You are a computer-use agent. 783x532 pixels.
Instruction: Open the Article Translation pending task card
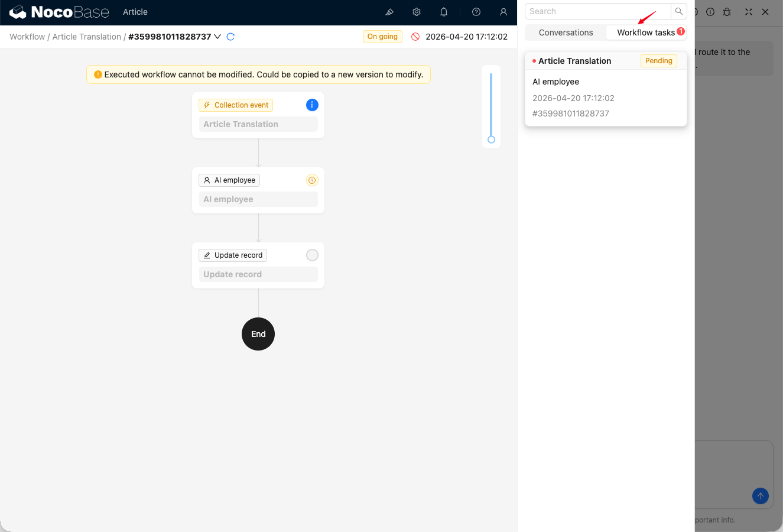click(606, 89)
